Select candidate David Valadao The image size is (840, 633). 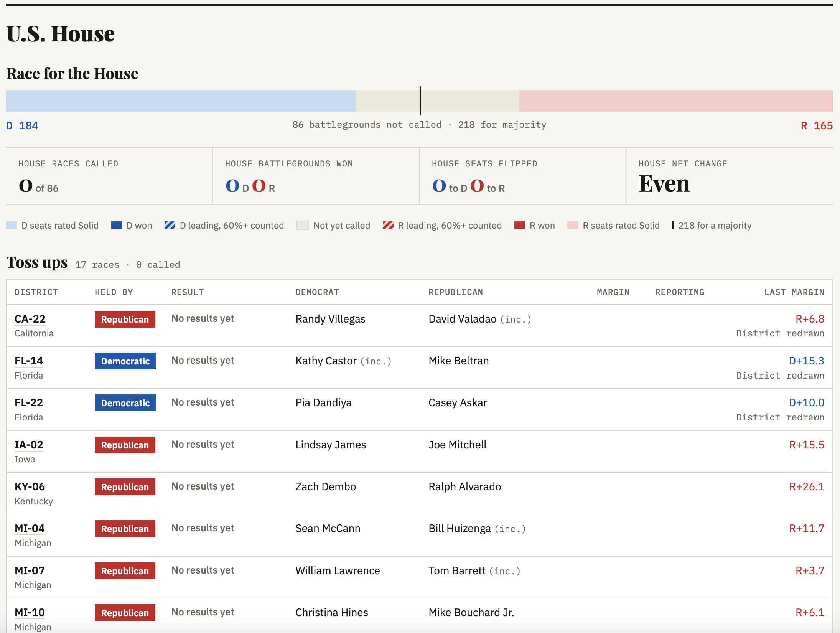(463, 319)
